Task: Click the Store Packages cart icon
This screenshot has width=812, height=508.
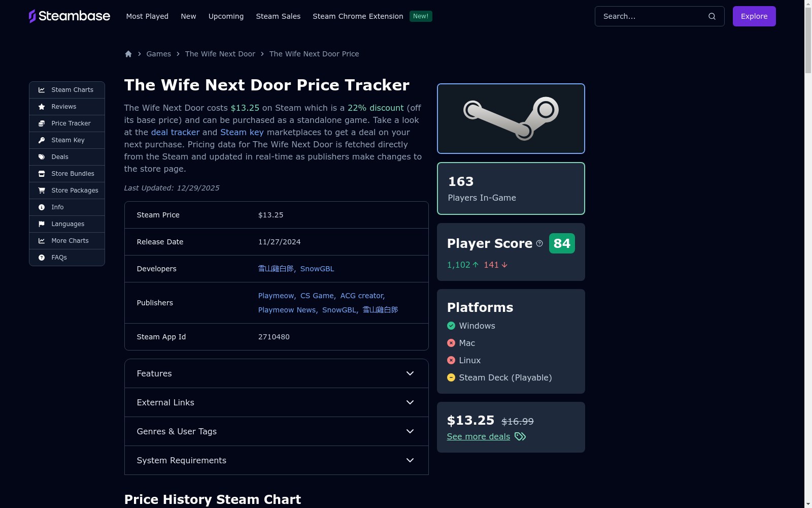Action: (x=42, y=190)
